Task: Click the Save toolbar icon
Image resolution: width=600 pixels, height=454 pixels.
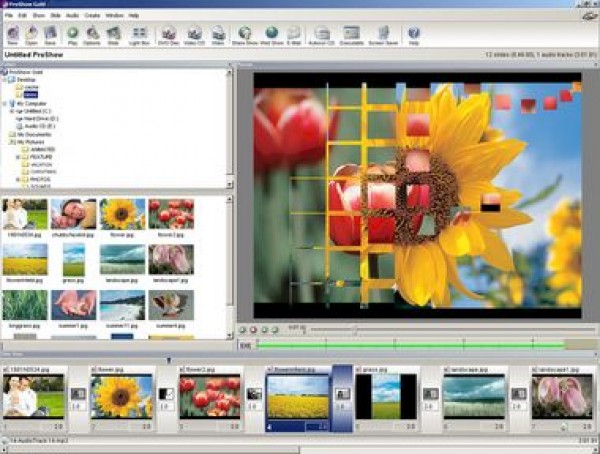Action: (x=50, y=35)
